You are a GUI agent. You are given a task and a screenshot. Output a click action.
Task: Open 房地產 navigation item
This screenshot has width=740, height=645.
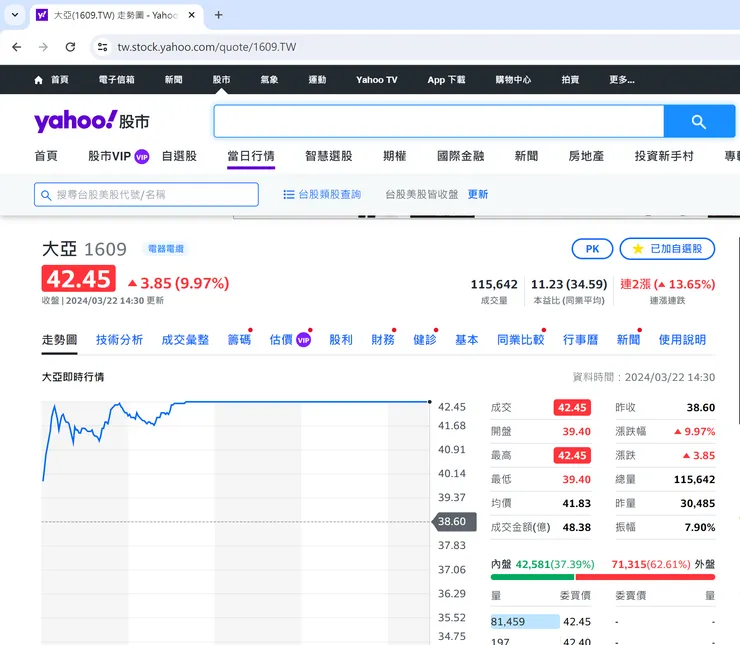586,156
